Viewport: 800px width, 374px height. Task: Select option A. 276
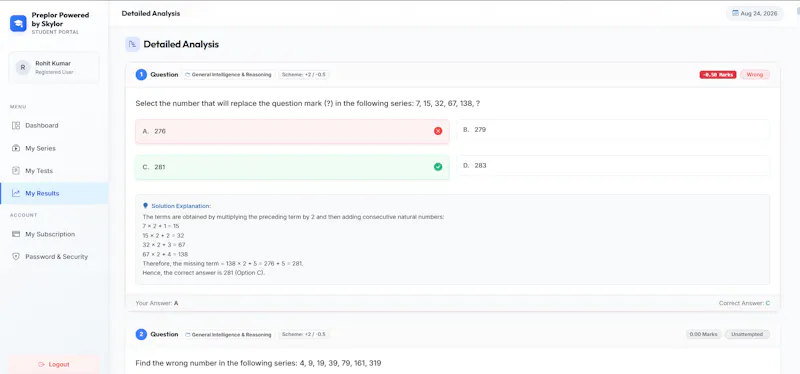tap(292, 131)
